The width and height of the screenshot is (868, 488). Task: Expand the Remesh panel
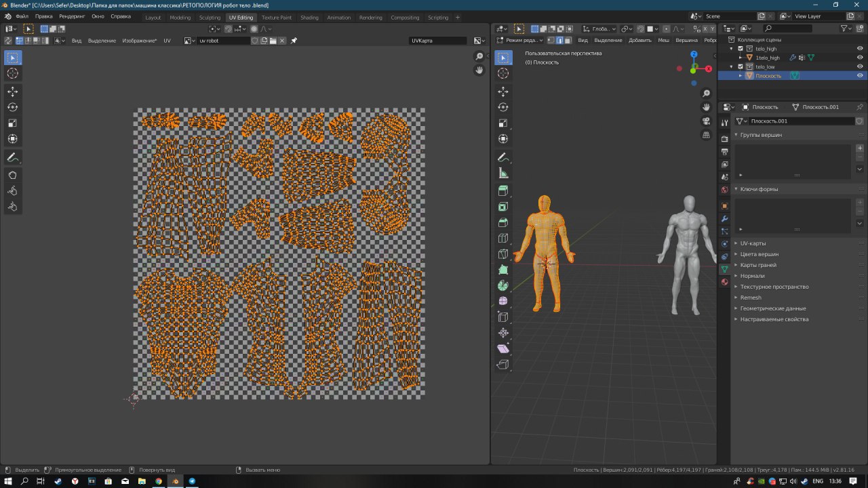[x=799, y=298]
